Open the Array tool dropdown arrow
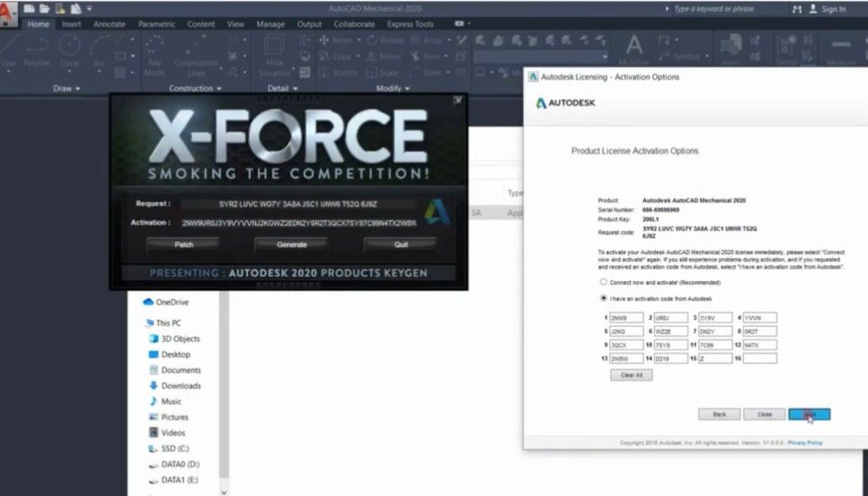This screenshot has width=868, height=496. [x=449, y=40]
